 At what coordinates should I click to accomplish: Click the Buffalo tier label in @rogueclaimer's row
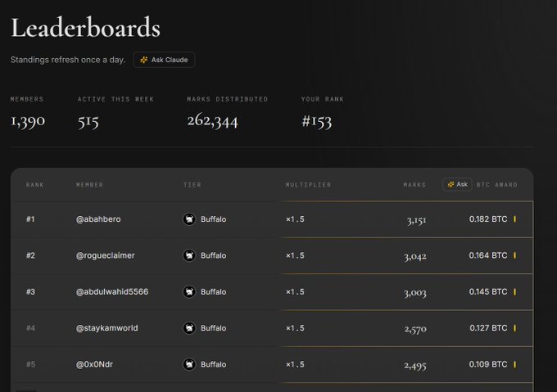click(213, 255)
